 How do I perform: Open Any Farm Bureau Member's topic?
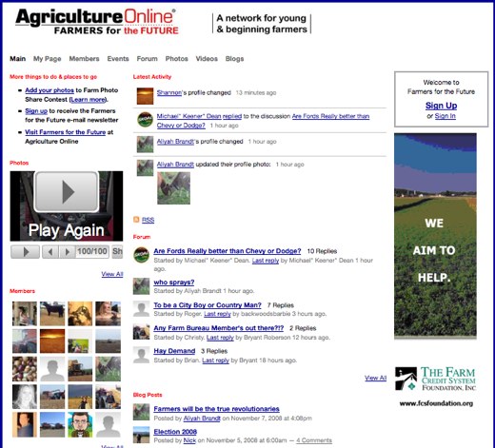219,328
